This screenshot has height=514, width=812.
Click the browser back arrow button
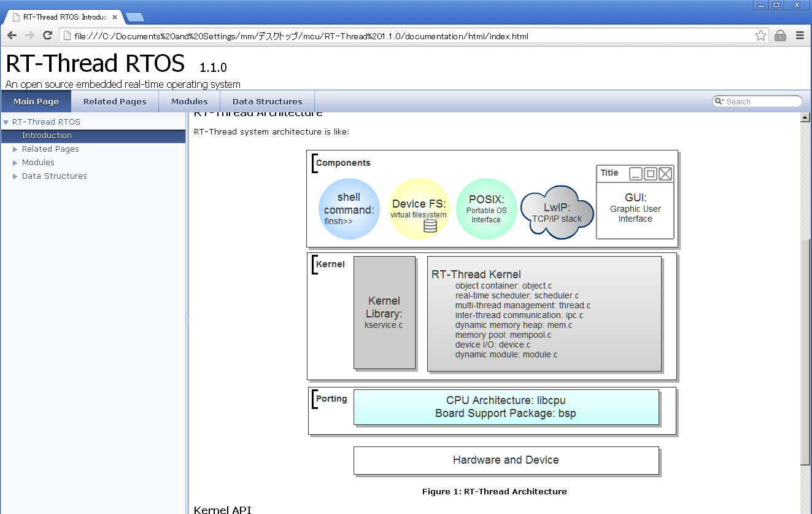[x=12, y=36]
